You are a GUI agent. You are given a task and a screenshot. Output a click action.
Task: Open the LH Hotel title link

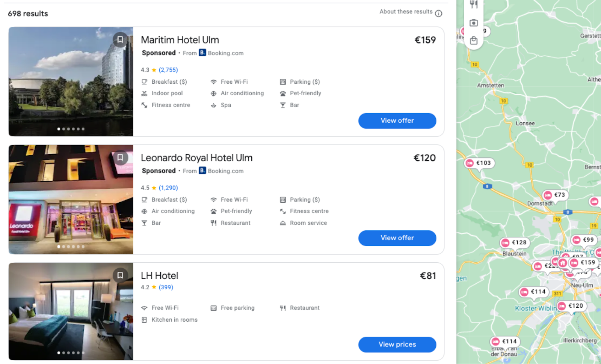[159, 275]
